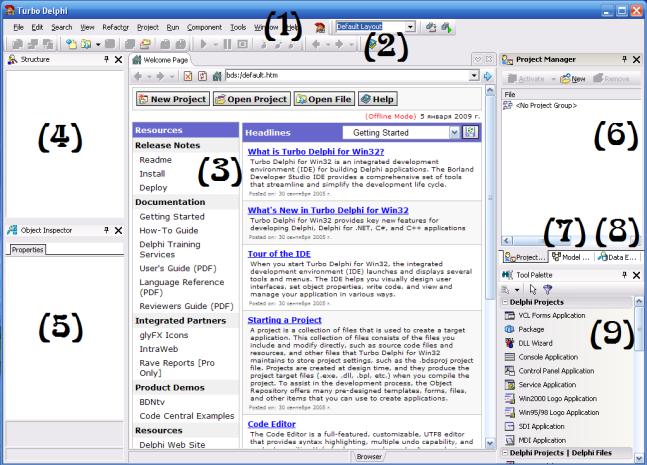Viewport: 647px width, 465px height.
Task: Click the Browser tab at the bottom
Action: tap(369, 457)
